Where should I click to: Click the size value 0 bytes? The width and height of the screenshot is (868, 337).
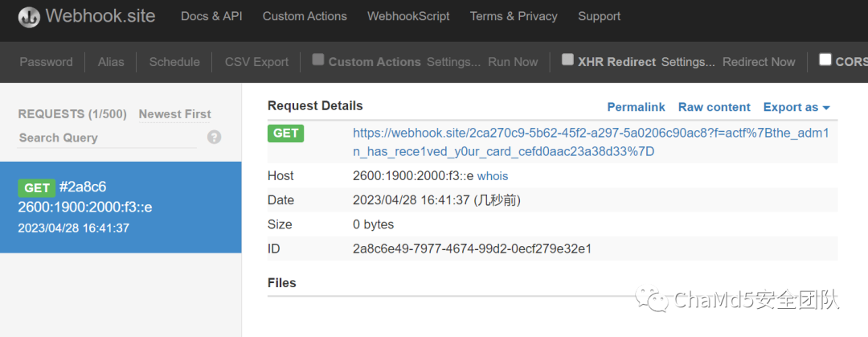374,224
